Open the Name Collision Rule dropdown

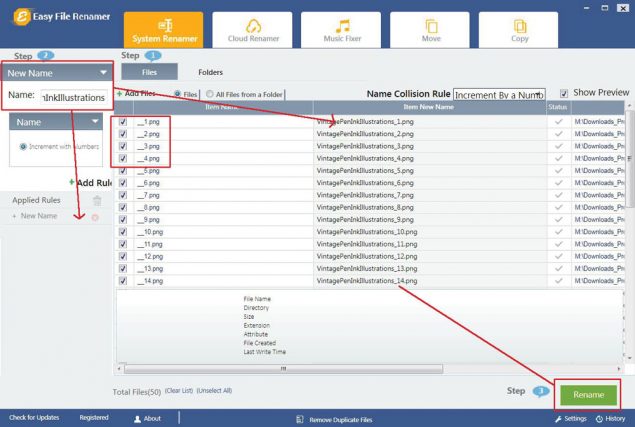click(499, 95)
